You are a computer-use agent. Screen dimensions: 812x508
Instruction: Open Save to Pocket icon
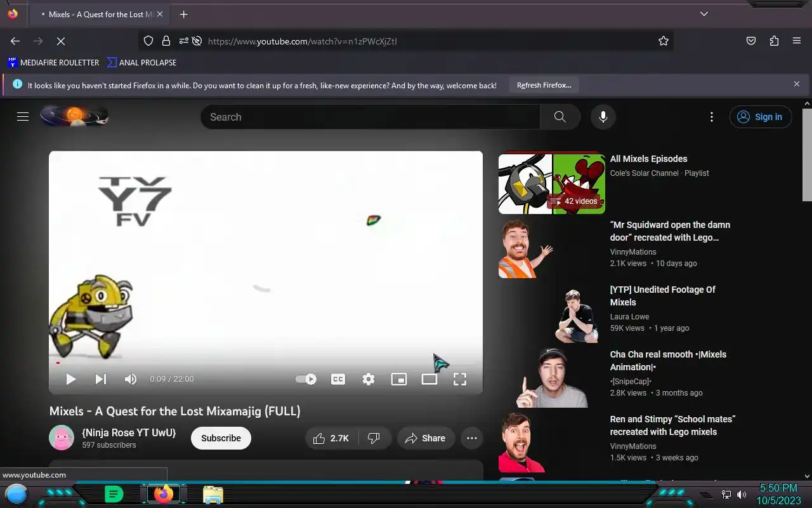coord(751,41)
